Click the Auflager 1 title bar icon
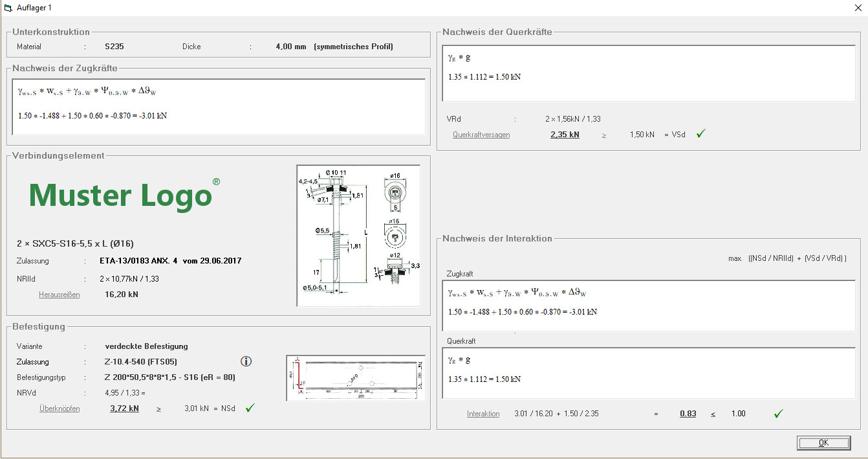The image size is (868, 459). [x=8, y=8]
